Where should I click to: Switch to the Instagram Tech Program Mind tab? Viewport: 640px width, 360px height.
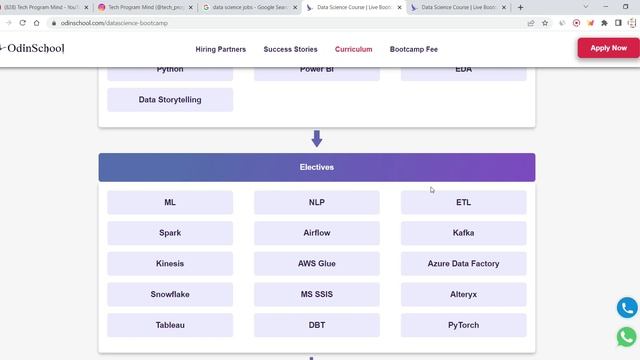tap(145, 7)
